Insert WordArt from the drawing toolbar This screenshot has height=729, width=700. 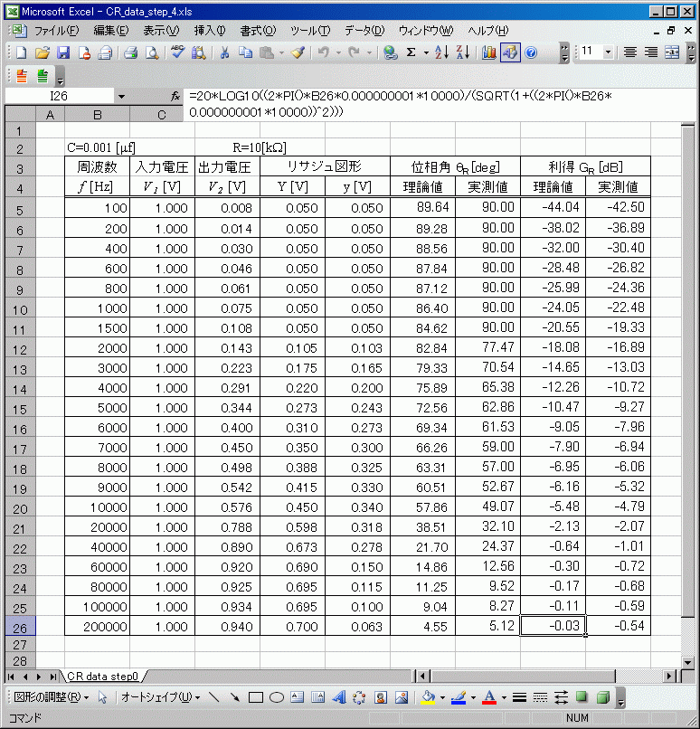pos(338,697)
